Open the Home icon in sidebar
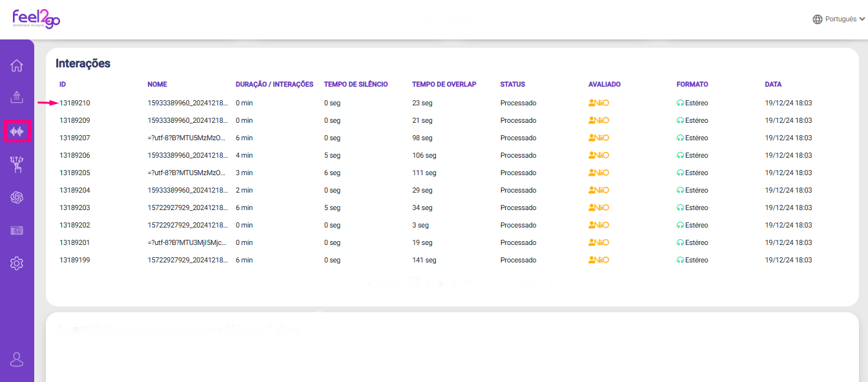The width and height of the screenshot is (868, 382). (x=17, y=65)
